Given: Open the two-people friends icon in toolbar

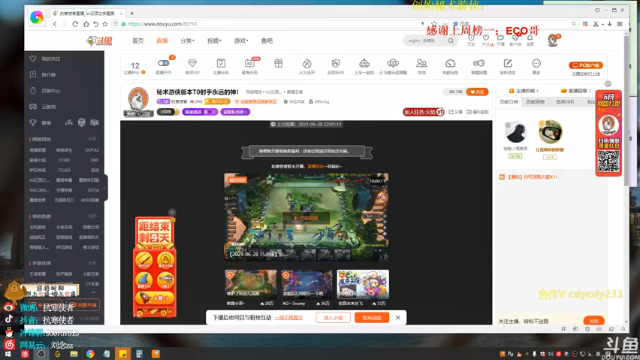Looking at the screenshot, I should 422,63.
